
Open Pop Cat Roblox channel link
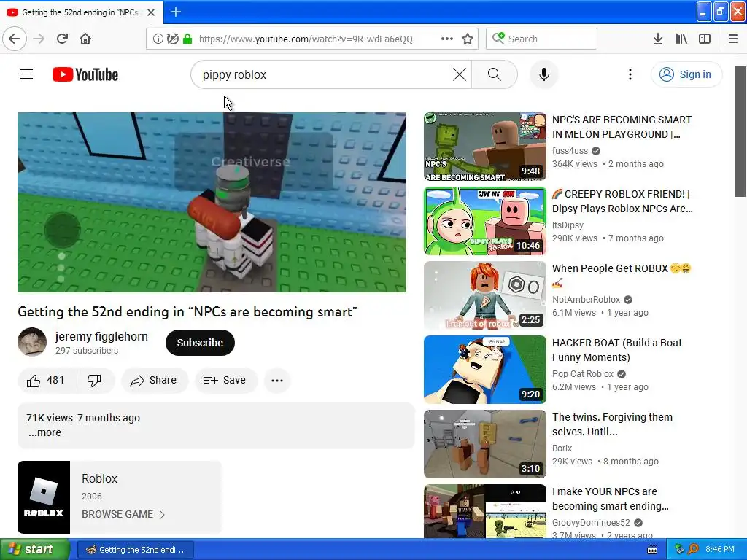point(583,374)
